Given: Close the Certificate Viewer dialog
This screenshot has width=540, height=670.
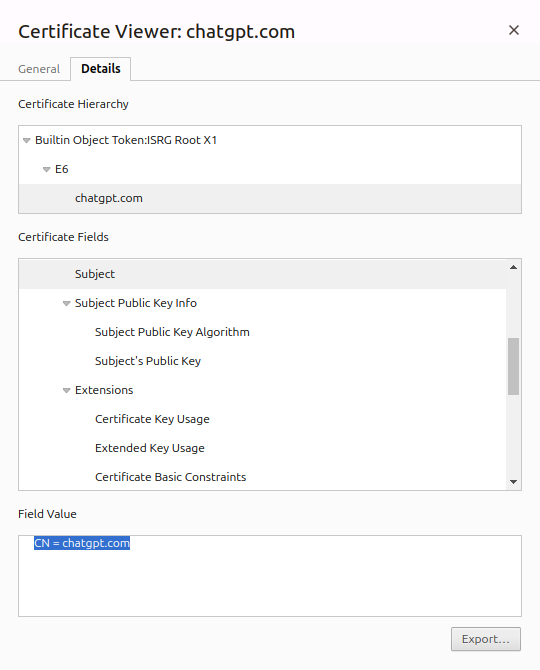Looking at the screenshot, I should [514, 30].
